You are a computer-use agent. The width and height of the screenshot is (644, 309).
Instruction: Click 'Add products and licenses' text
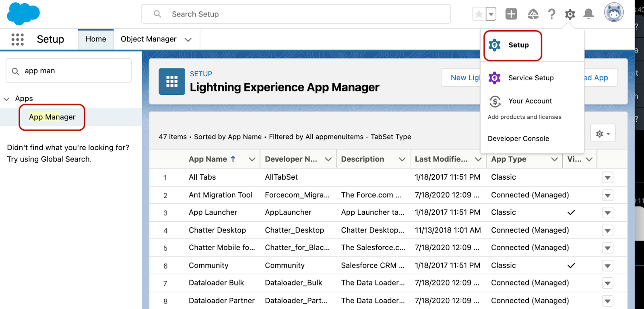(x=524, y=117)
